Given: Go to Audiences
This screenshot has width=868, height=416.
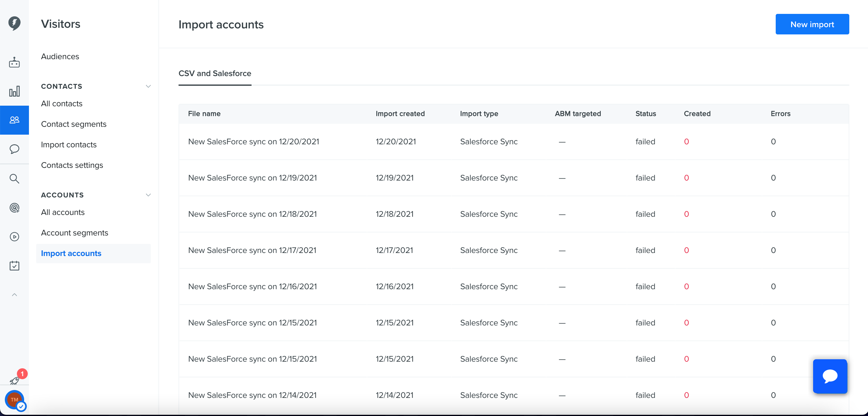Looking at the screenshot, I should click(60, 56).
